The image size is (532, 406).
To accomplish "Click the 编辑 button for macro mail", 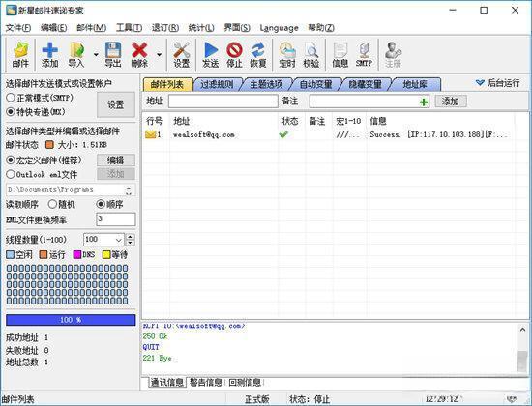I will 116,160.
